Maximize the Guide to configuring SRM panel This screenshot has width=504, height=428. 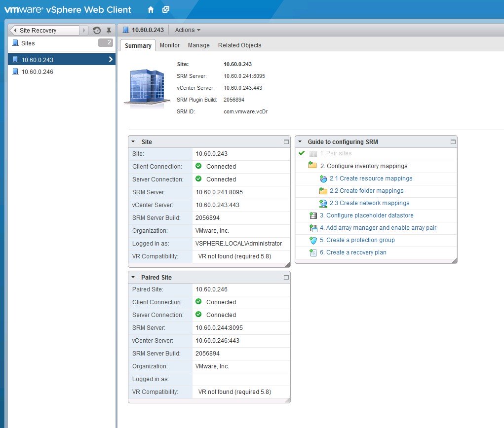(x=453, y=142)
